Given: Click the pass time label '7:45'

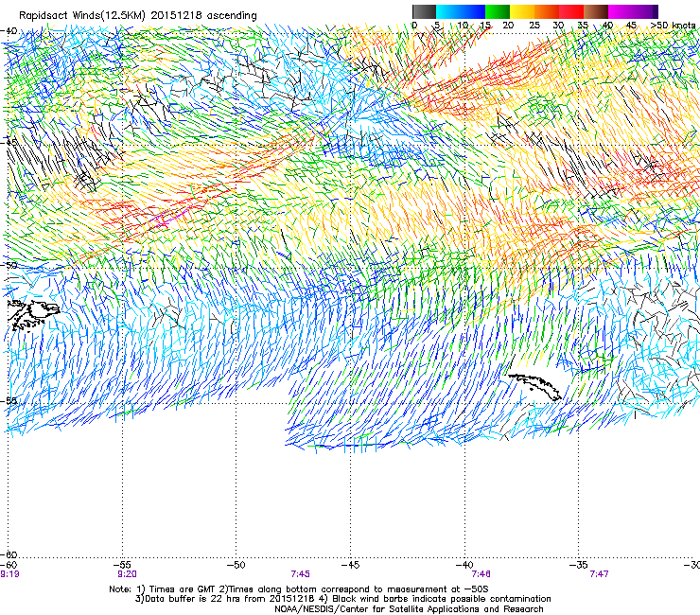Looking at the screenshot, I should 300,574.
